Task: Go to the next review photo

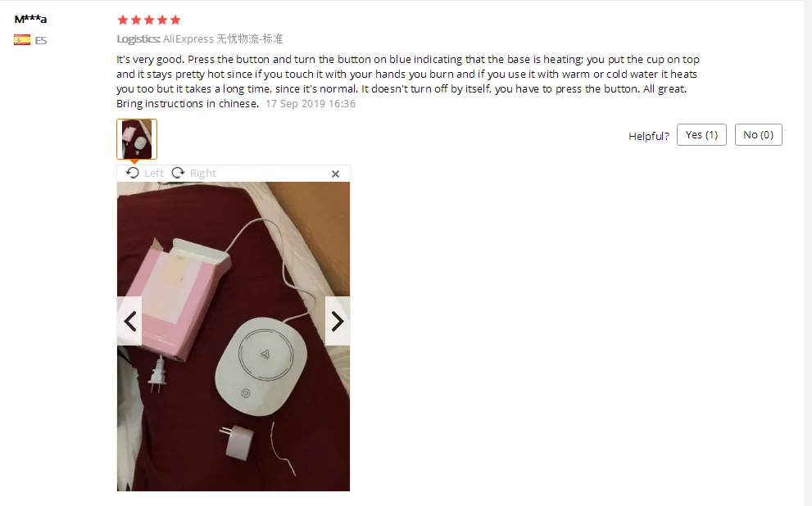Action: (x=338, y=321)
